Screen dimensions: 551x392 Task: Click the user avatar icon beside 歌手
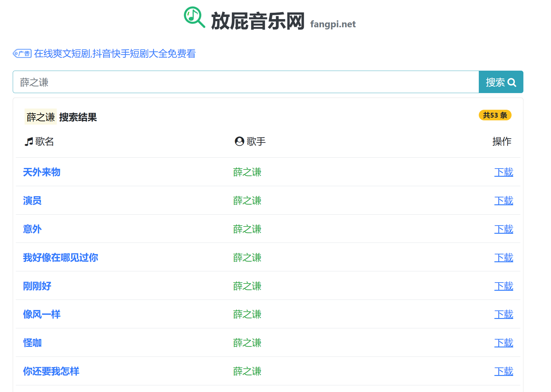239,141
